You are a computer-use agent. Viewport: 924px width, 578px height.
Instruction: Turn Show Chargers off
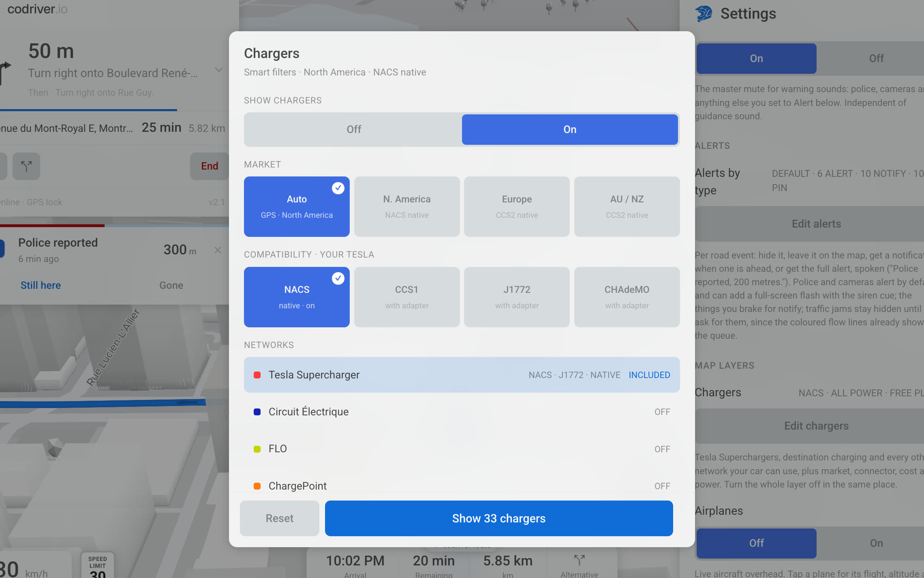pyautogui.click(x=354, y=129)
